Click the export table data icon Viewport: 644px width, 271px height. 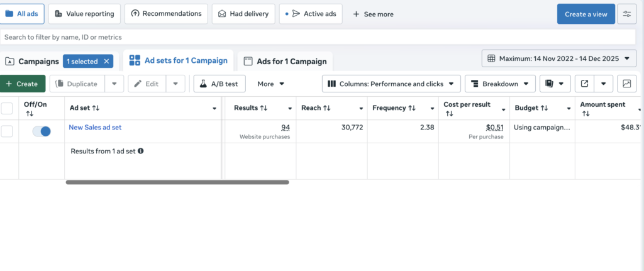click(584, 84)
